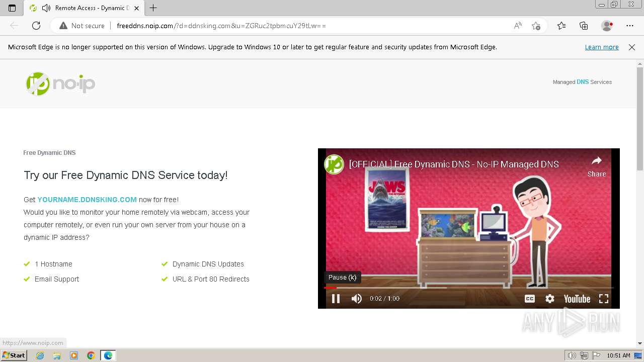The height and width of the screenshot is (362, 644).
Task: Open the Favorites list
Action: (x=561, y=26)
